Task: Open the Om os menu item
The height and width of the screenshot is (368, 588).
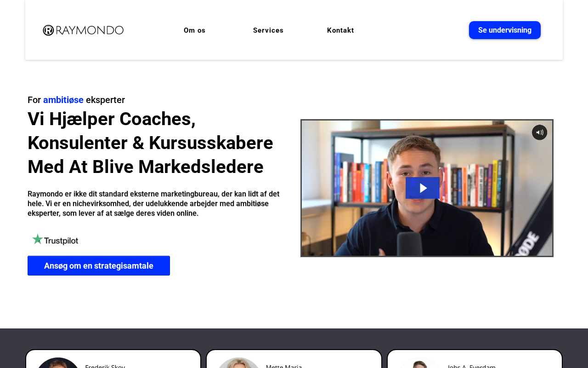Action: pos(194,30)
